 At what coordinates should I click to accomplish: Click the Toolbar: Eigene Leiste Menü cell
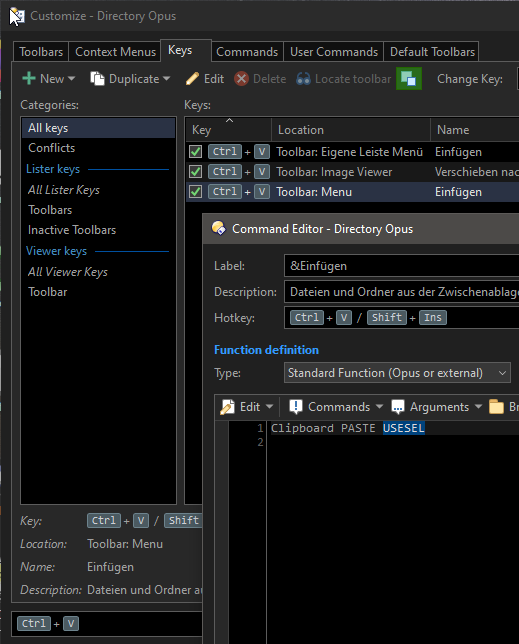(349, 152)
